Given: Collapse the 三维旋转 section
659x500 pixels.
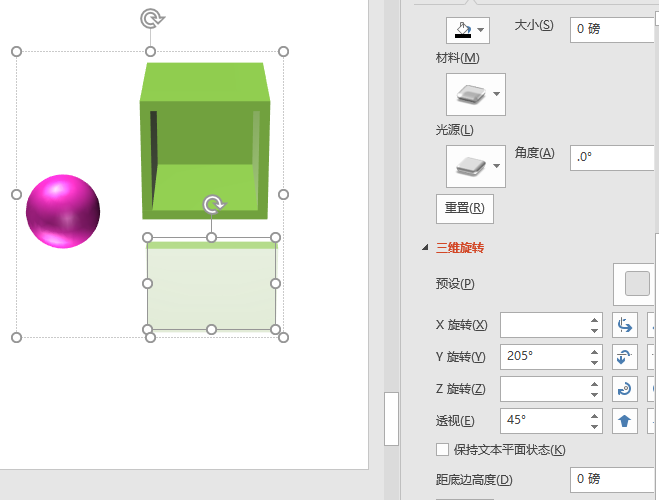Looking at the screenshot, I should click(425, 247).
